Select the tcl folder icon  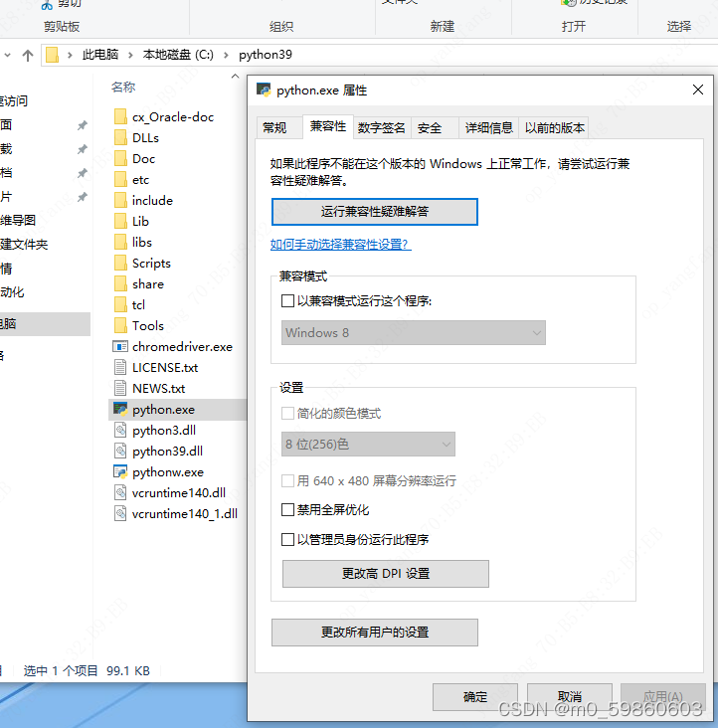coord(120,305)
